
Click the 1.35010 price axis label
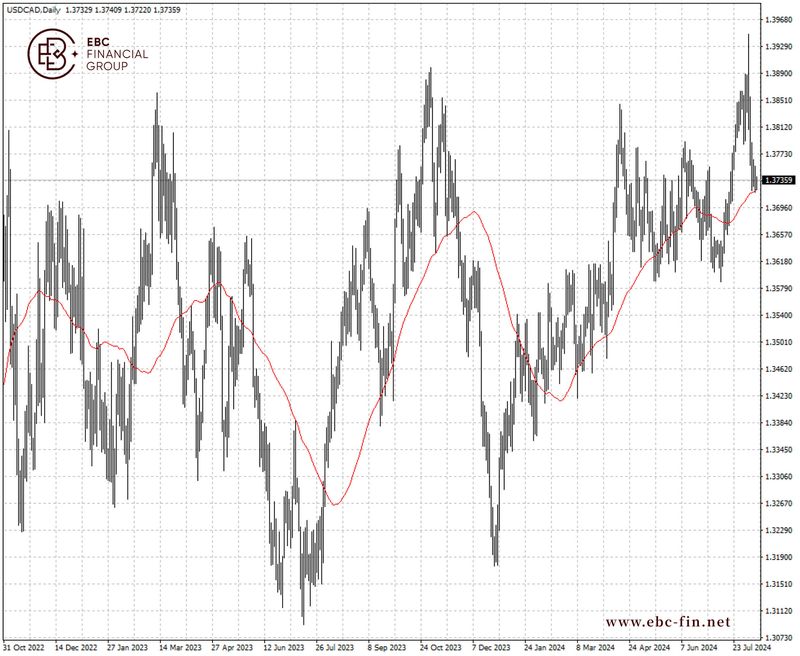[780, 342]
